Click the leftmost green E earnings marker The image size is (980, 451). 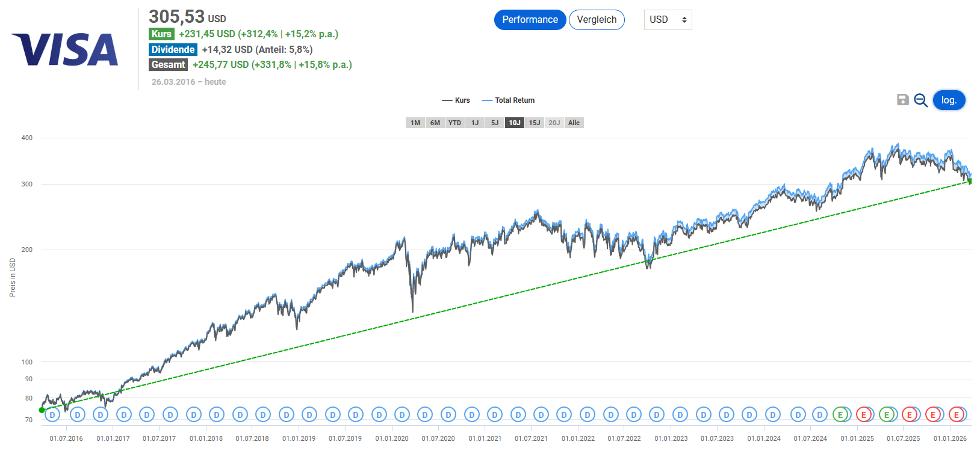[840, 414]
